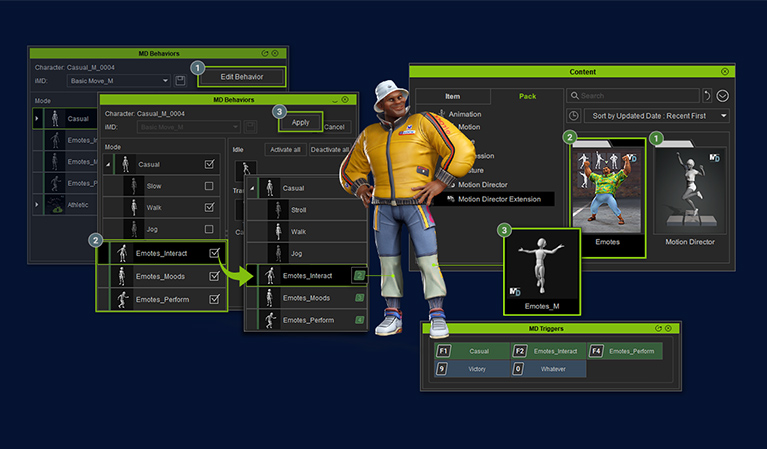Click the Emotes_Moods figure icon beside its checkbox
The height and width of the screenshot is (449, 767).
tap(122, 276)
